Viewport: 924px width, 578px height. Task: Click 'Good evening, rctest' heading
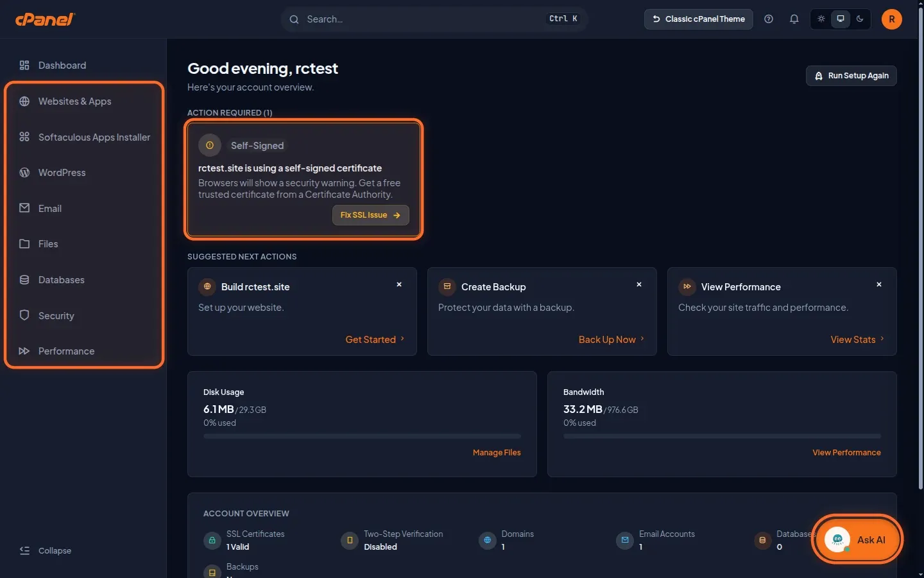[262, 69]
